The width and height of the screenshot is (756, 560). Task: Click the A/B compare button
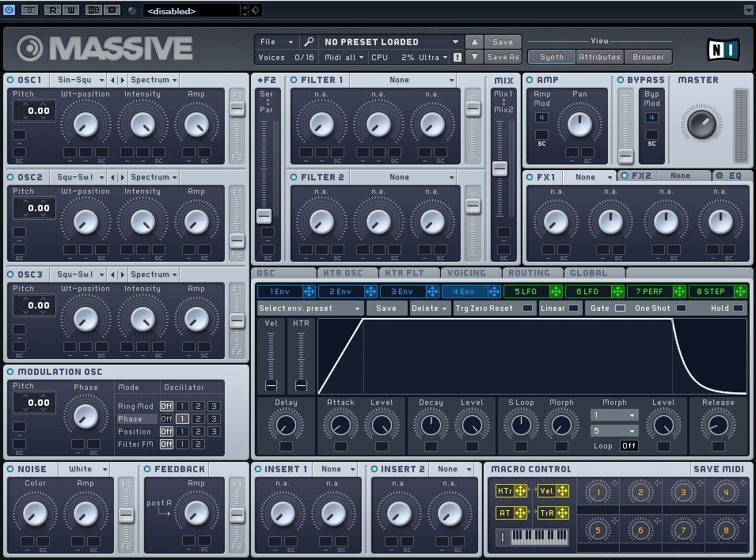93,9
